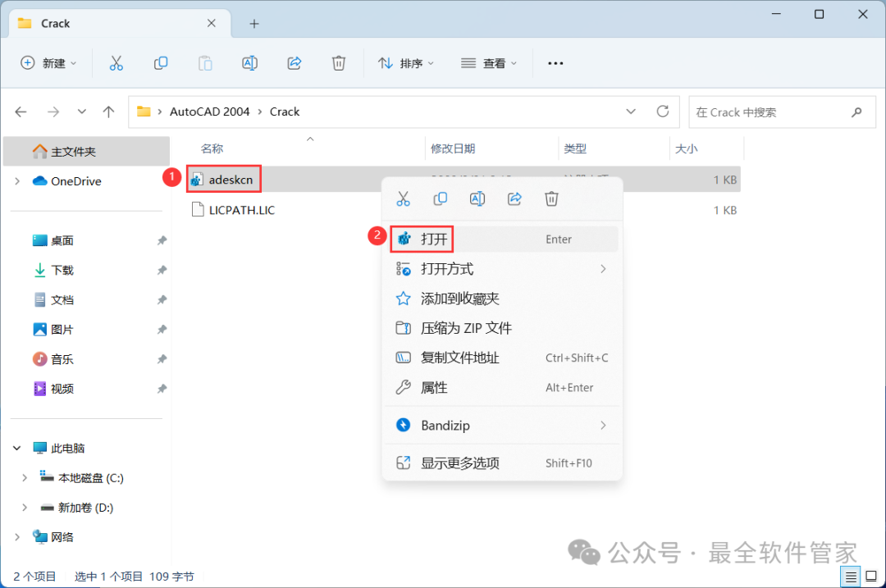The height and width of the screenshot is (588, 886).
Task: Refresh the Crack folder view
Action: pyautogui.click(x=663, y=112)
